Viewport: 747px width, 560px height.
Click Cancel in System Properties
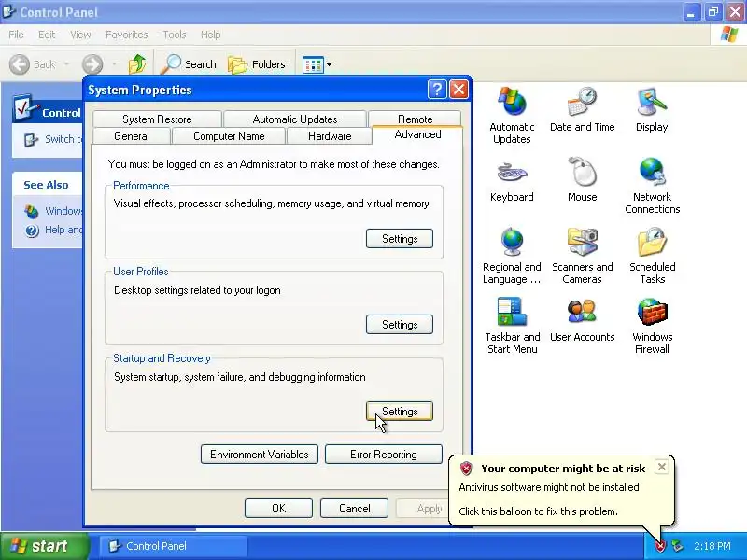point(354,508)
